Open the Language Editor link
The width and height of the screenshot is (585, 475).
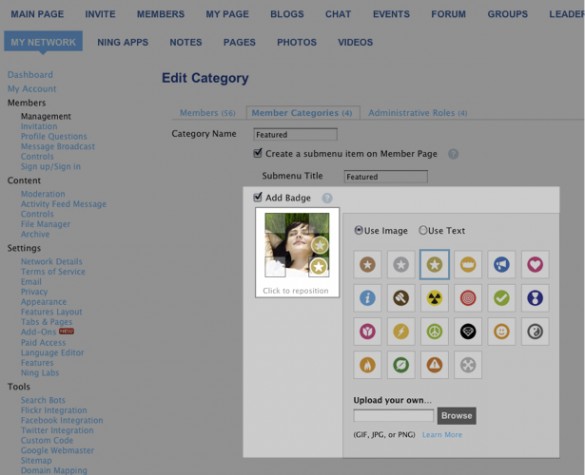[x=52, y=353]
